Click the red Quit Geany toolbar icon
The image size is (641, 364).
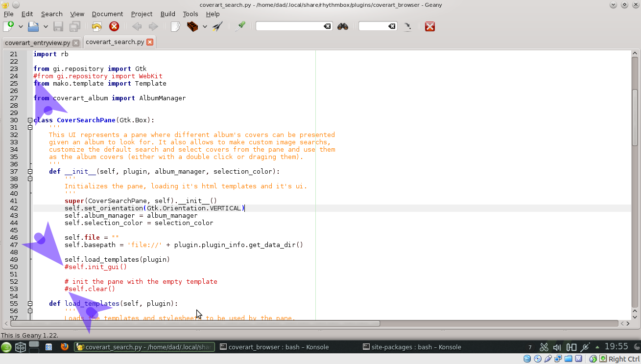point(430,26)
